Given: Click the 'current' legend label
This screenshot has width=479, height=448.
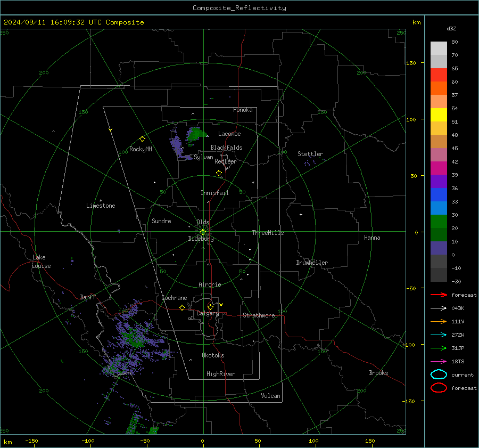Looking at the screenshot, I should 463,375.
